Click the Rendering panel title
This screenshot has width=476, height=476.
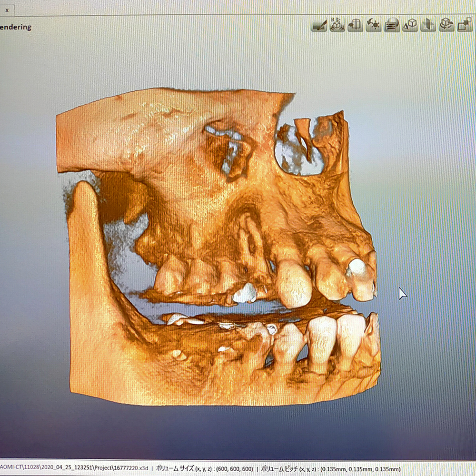(x=15, y=27)
